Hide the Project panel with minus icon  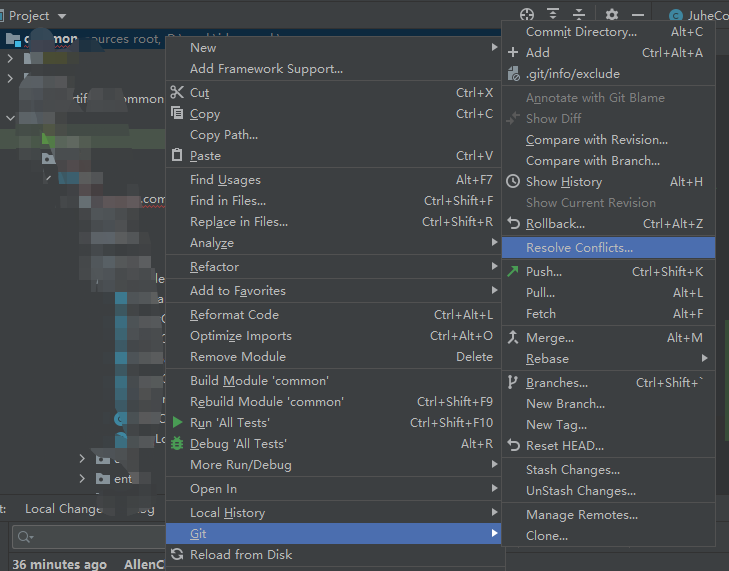point(638,15)
